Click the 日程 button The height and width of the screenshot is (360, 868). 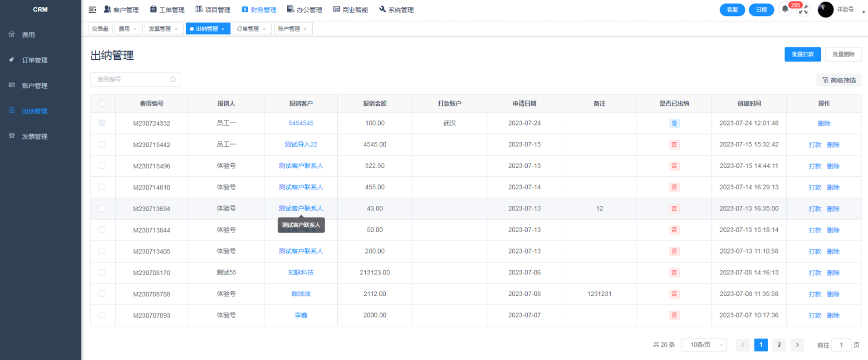click(x=761, y=9)
